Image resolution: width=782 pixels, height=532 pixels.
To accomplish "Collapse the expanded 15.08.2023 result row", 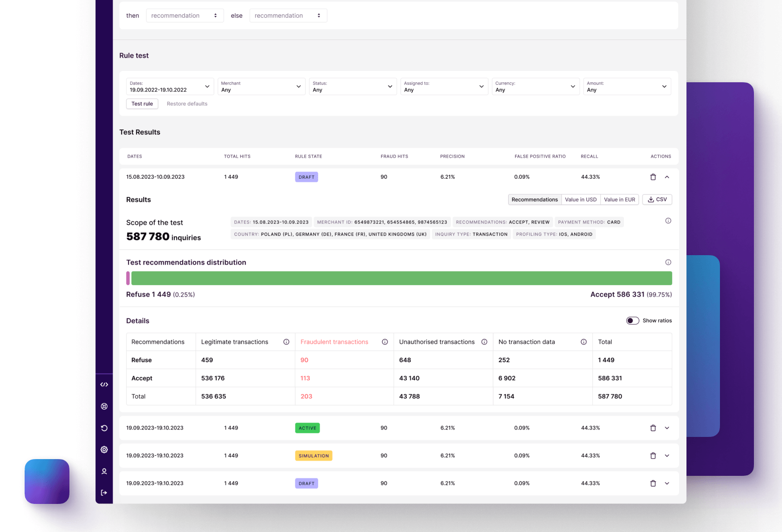I will click(x=667, y=177).
